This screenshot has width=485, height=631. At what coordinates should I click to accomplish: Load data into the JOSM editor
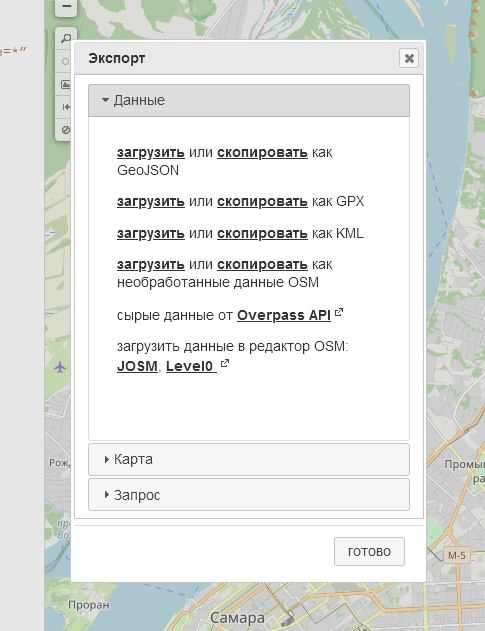pyautogui.click(x=137, y=366)
